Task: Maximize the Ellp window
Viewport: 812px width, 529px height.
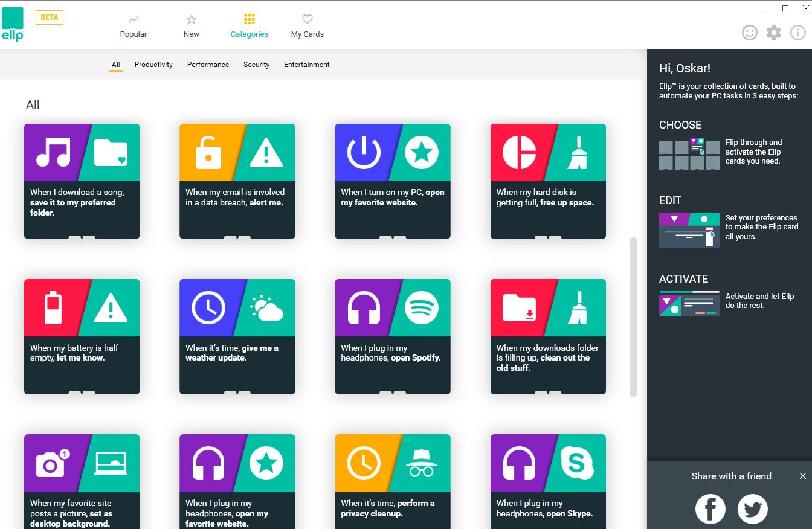Action: [785, 8]
